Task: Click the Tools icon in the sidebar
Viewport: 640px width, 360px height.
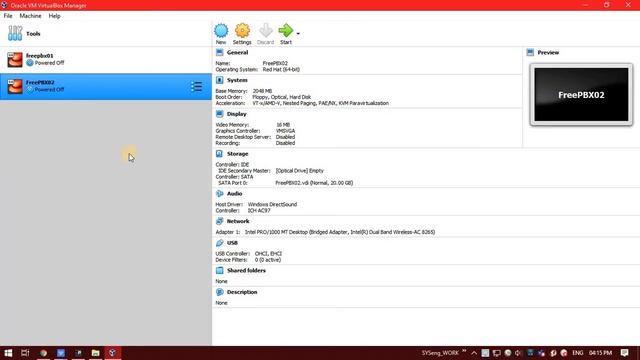Action: (x=15, y=33)
